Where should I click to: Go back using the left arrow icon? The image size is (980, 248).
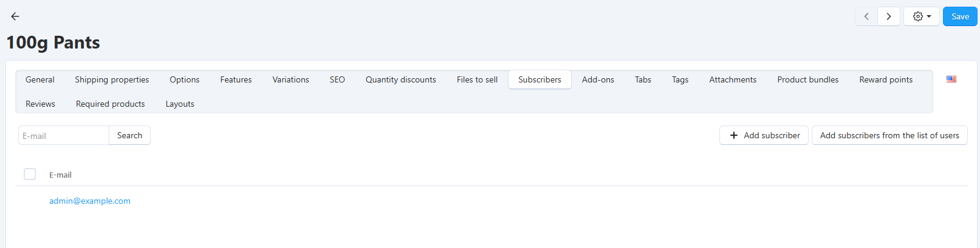click(15, 16)
